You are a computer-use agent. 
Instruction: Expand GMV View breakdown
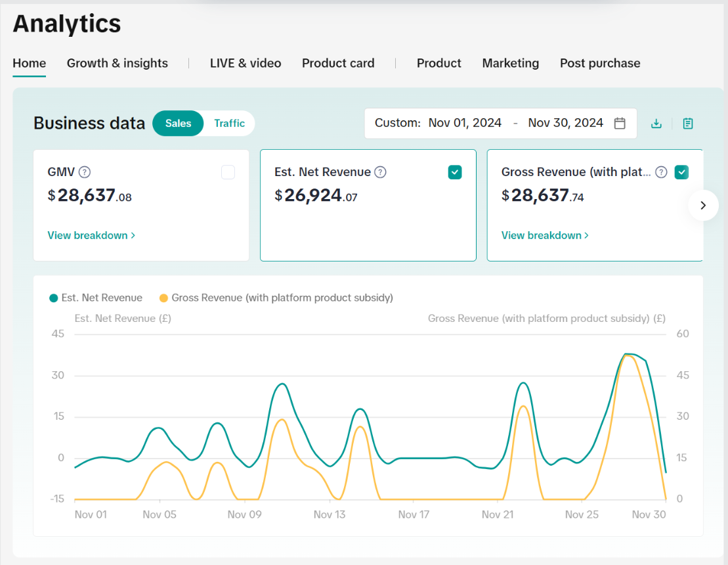(x=91, y=235)
